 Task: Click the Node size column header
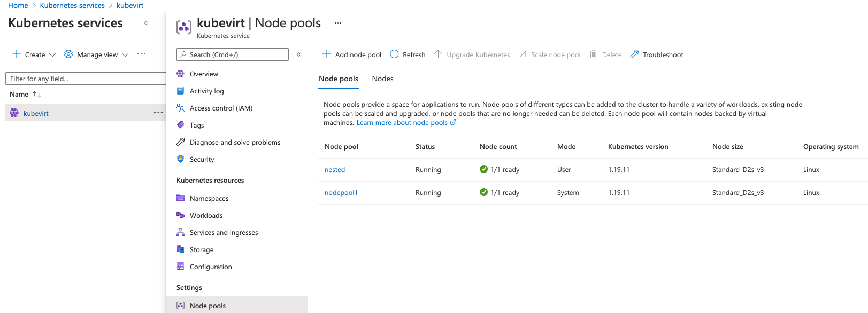[x=728, y=146]
